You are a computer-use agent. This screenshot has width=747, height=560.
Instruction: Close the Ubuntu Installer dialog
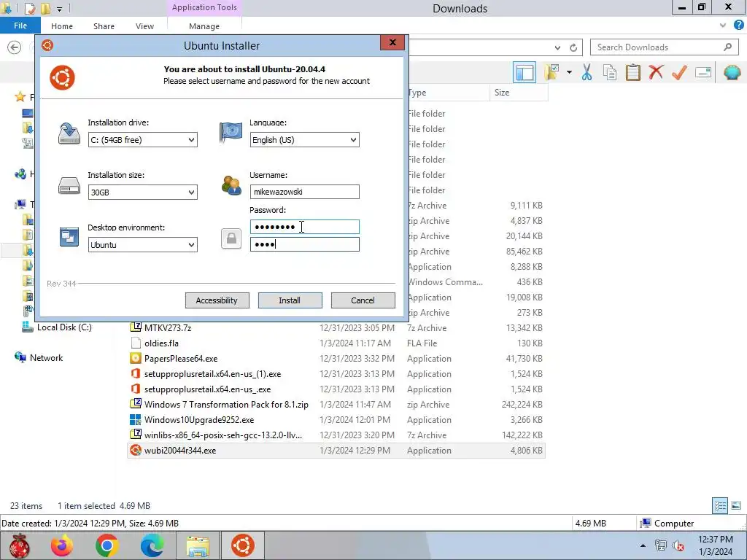[x=392, y=43]
